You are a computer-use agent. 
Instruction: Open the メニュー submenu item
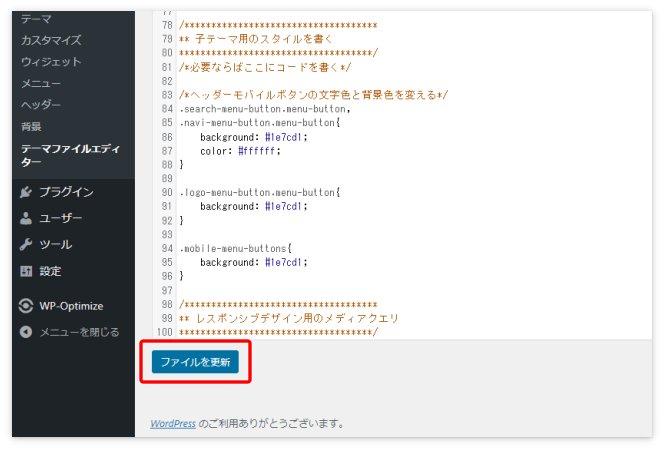pos(41,83)
